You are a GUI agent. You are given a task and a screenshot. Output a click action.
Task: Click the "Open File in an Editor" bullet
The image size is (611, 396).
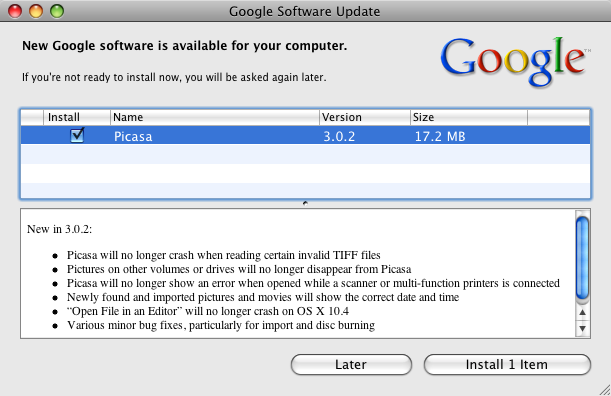click(x=208, y=311)
